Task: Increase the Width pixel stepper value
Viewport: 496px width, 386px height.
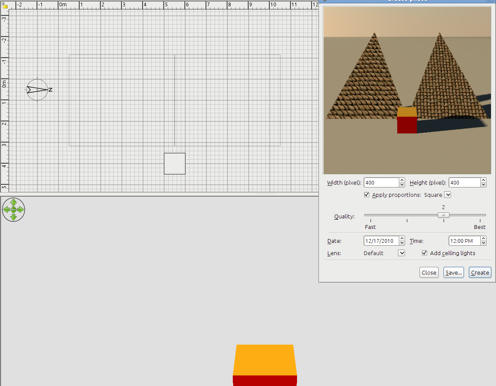Action: point(402,180)
